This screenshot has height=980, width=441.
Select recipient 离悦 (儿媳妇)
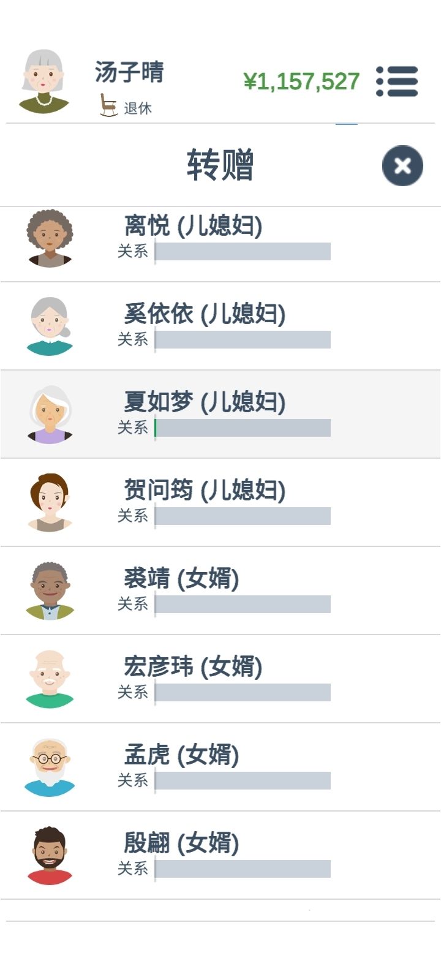coord(221,244)
